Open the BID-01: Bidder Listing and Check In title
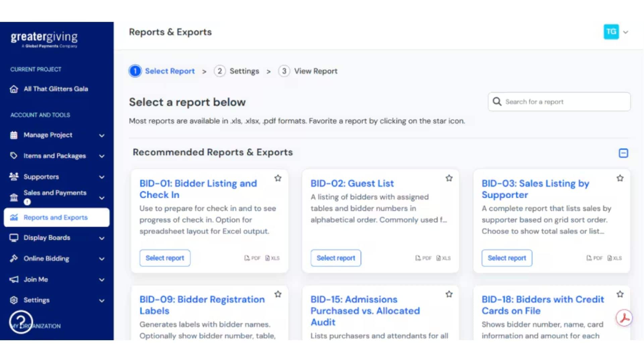This screenshot has width=644, height=362. [x=198, y=189]
